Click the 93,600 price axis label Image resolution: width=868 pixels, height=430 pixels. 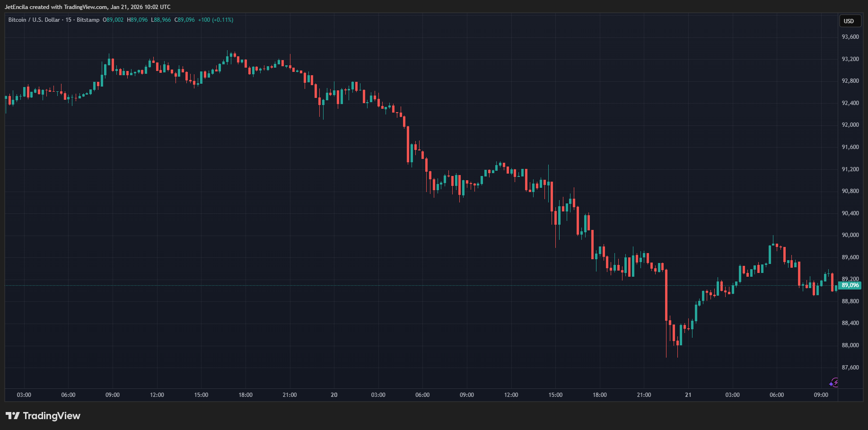coord(850,37)
